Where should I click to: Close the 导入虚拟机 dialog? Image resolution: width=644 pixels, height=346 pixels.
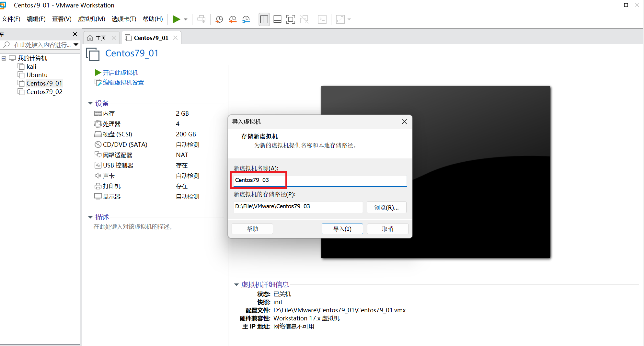(x=404, y=122)
